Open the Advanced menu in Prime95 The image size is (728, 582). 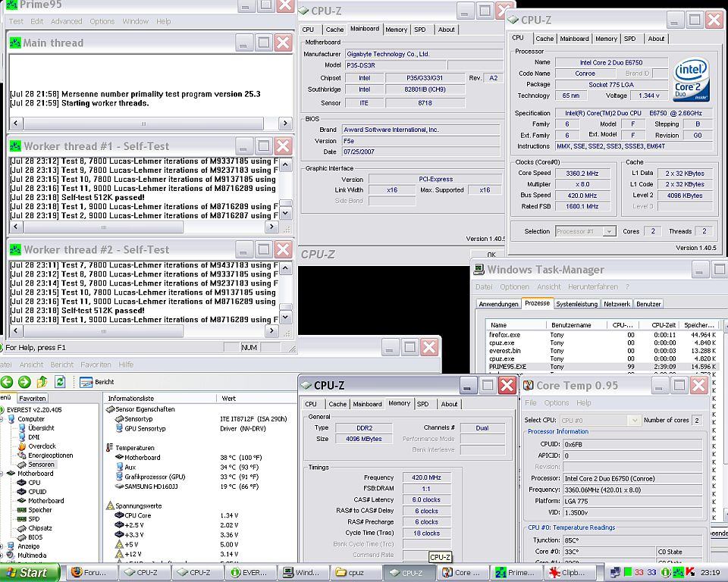(67, 21)
